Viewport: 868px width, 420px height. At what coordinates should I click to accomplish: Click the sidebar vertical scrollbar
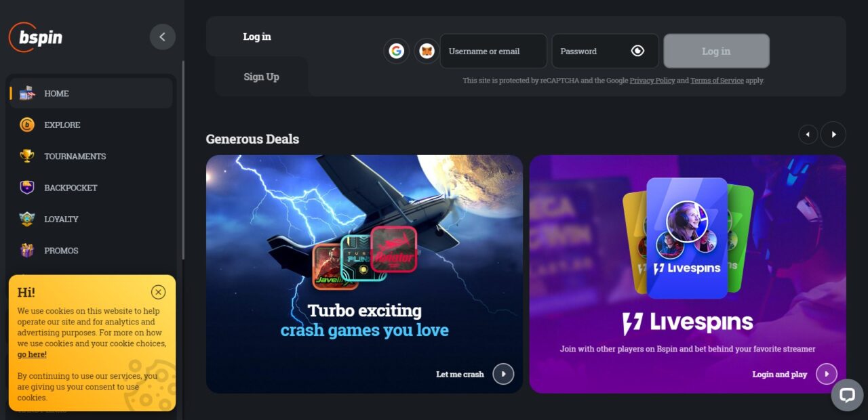point(182,161)
